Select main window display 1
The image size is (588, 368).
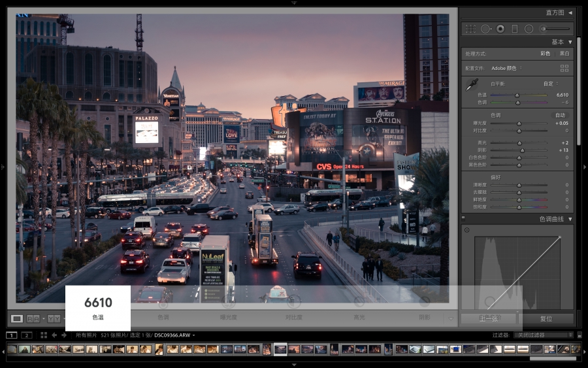[x=12, y=335]
